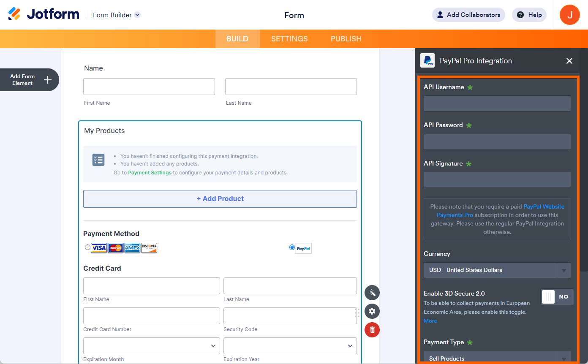Viewport: 588px width, 364px height.
Task: Click the 'My Products' heading
Action: [x=104, y=131]
